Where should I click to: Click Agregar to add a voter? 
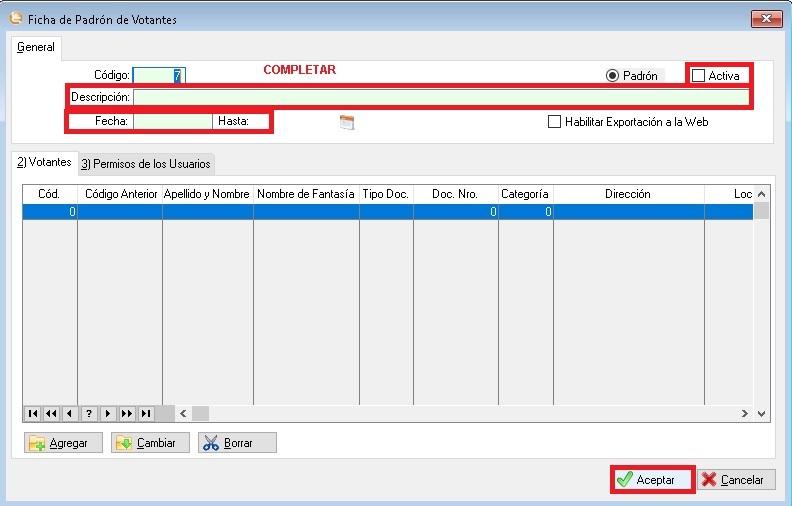[x=63, y=443]
